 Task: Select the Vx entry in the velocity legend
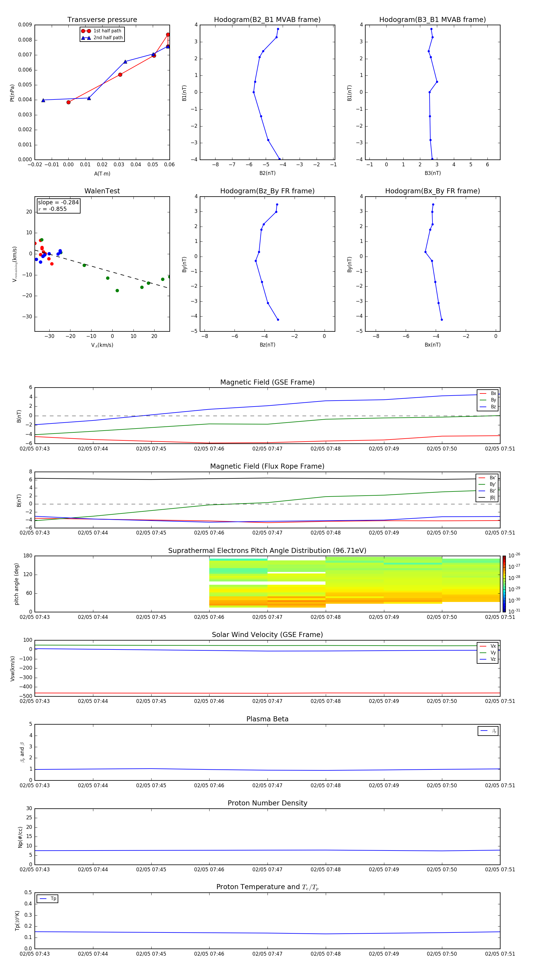[x=488, y=646]
